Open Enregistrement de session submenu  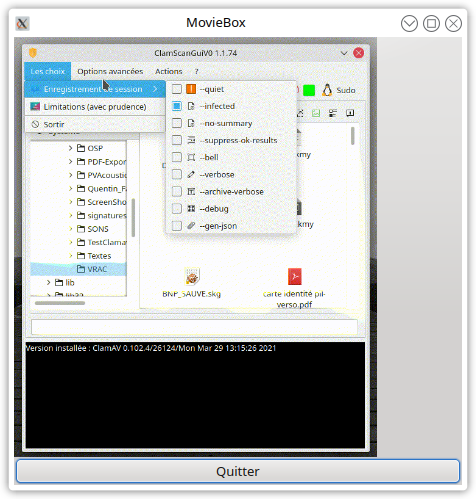[x=95, y=89]
